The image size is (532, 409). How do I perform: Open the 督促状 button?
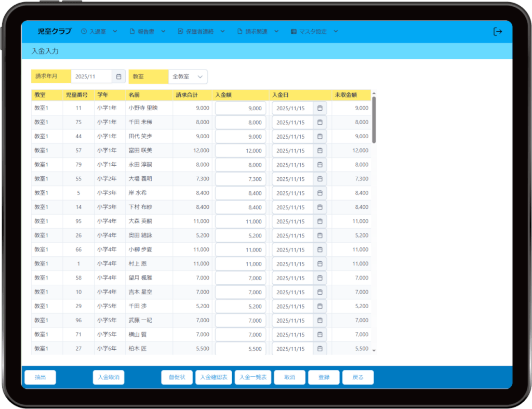click(x=177, y=377)
